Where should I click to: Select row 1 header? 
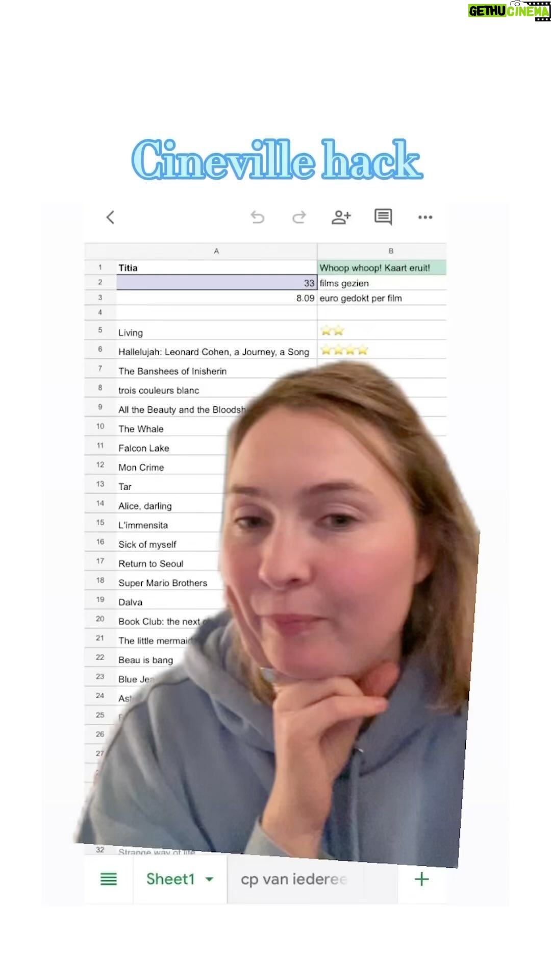click(x=100, y=267)
